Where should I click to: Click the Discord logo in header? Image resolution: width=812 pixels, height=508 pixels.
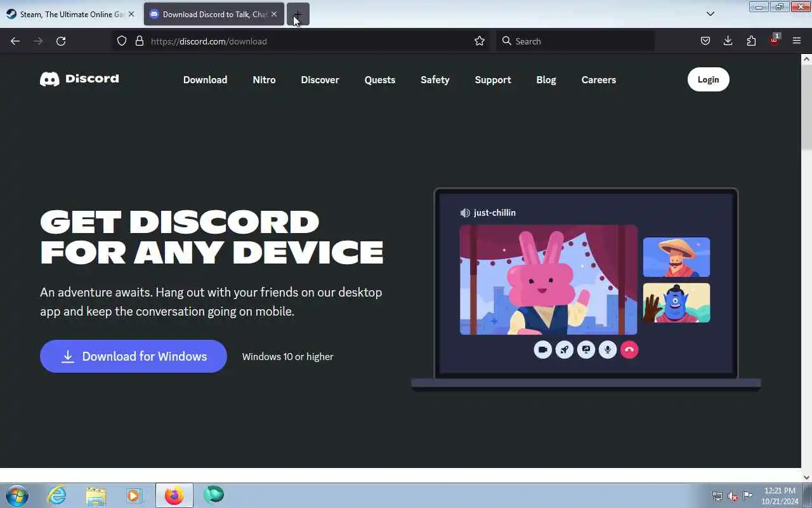pyautogui.click(x=79, y=79)
